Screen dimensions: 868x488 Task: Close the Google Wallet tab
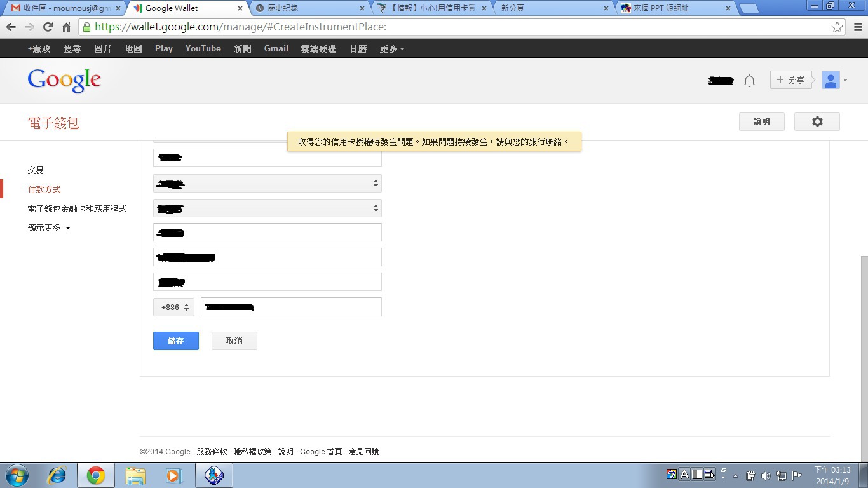point(240,8)
